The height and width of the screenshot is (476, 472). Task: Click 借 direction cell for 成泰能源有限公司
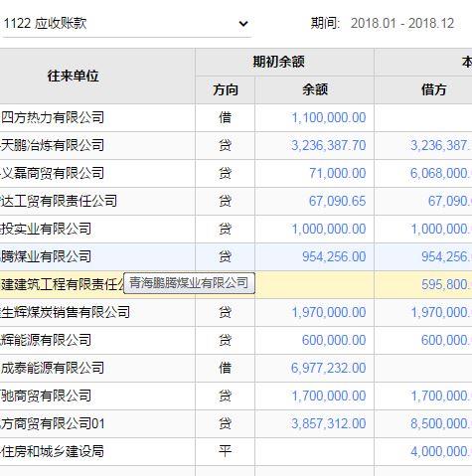(225, 368)
